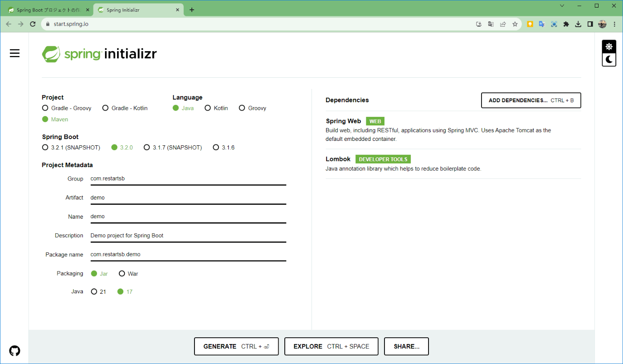This screenshot has height=364, width=623.
Task: Click the Spring Web dependency entry
Action: coord(453,130)
